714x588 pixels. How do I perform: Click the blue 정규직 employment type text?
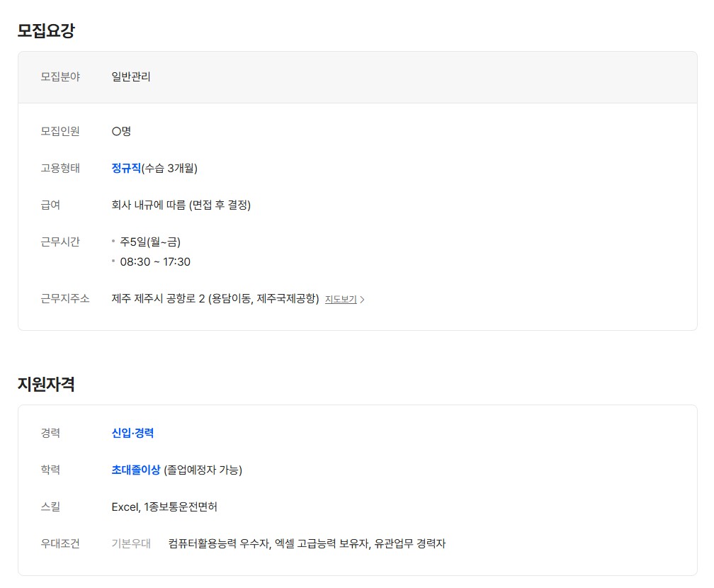(126, 169)
